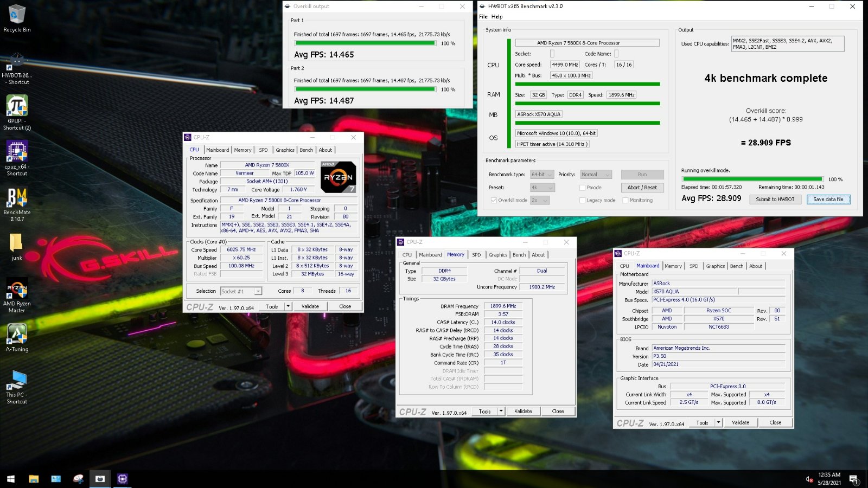Click the Ryzen 7 logo in CPU-Z
Viewport: 868px width, 488px height.
[x=339, y=177]
